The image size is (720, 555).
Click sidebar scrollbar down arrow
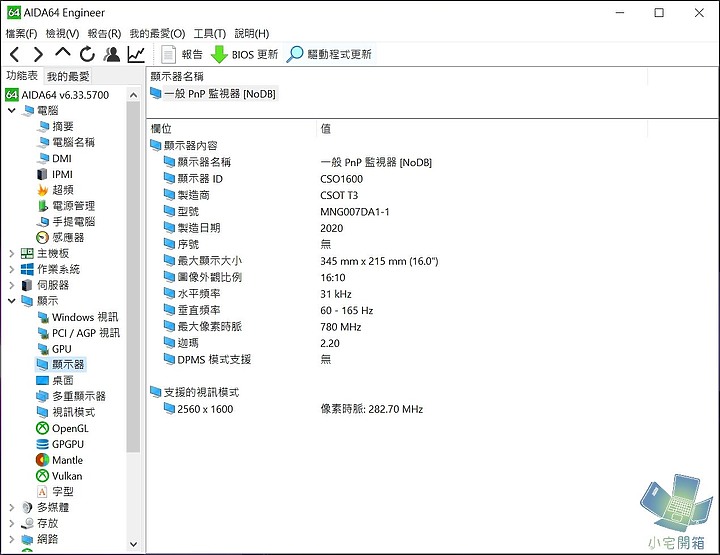[x=133, y=544]
